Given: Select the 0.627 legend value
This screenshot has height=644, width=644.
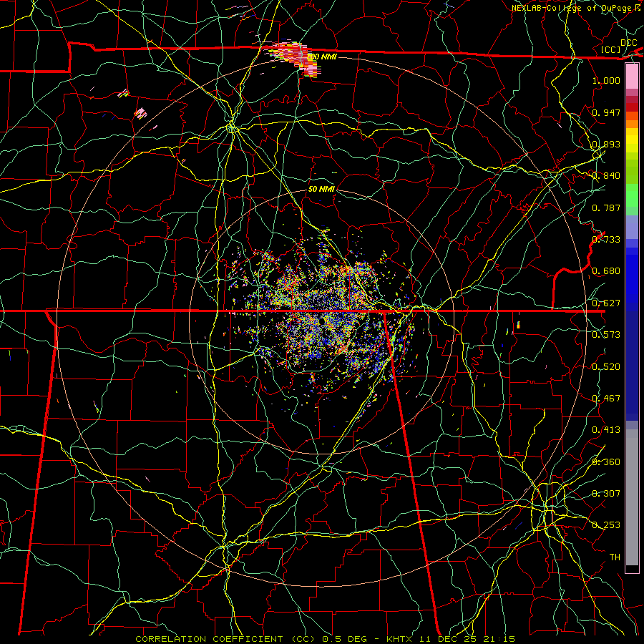Looking at the screenshot, I should point(606,303).
